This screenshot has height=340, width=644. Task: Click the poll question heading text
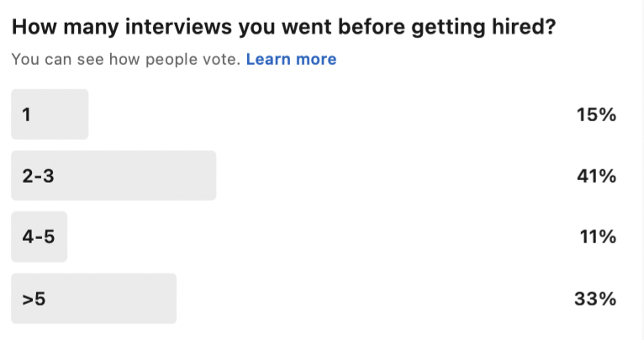pos(283,27)
